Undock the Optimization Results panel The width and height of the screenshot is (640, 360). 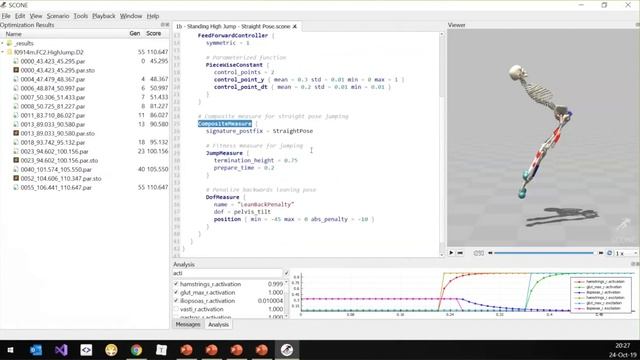pyautogui.click(x=163, y=25)
